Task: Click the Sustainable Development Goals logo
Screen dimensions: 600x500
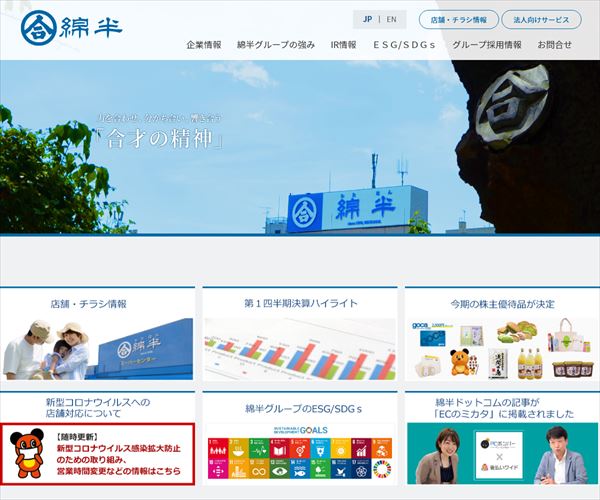Action: tap(301, 430)
